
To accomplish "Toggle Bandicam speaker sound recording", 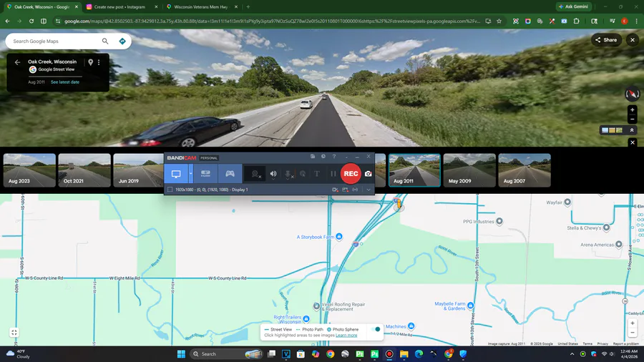I will pos(273,174).
